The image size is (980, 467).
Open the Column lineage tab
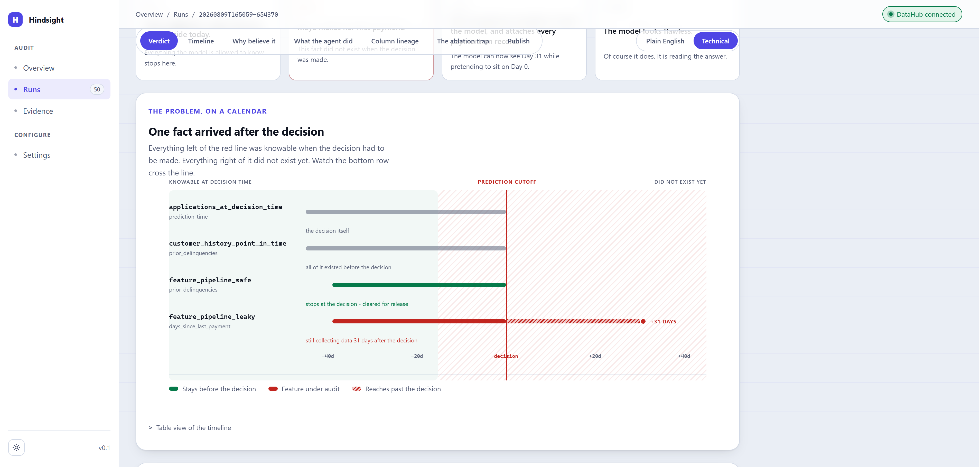pyautogui.click(x=395, y=41)
